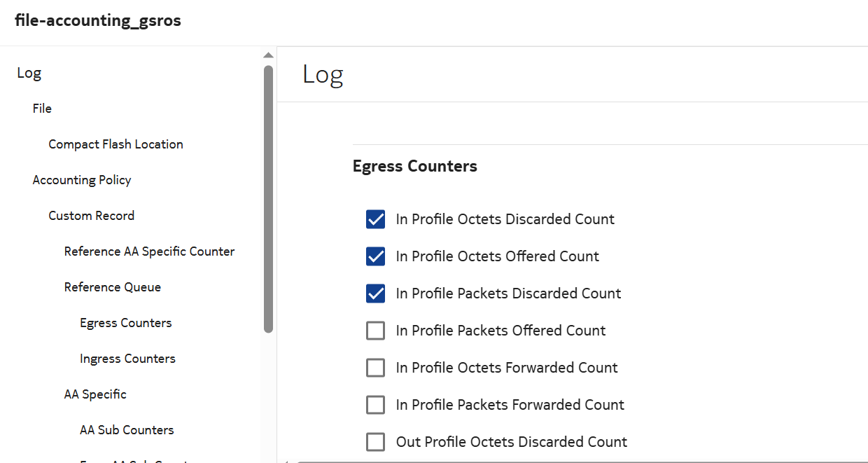Screen dimensions: 868x463
Task: Go to Compact Flash Location
Action: pos(115,144)
